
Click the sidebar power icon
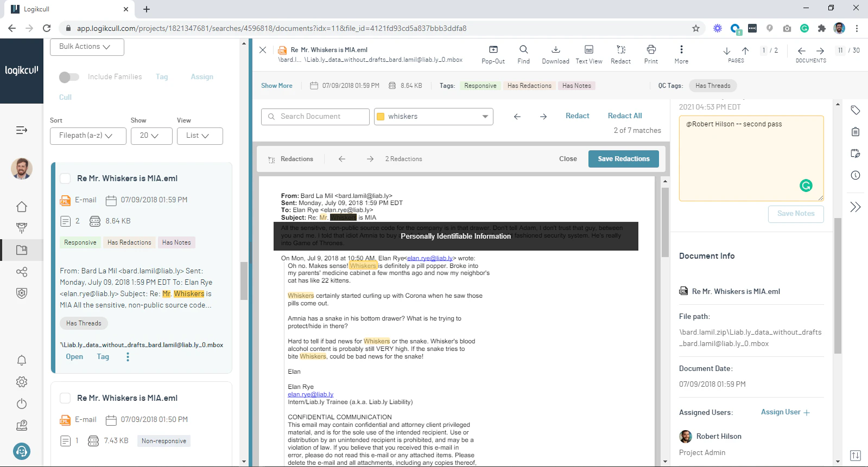pyautogui.click(x=22, y=404)
